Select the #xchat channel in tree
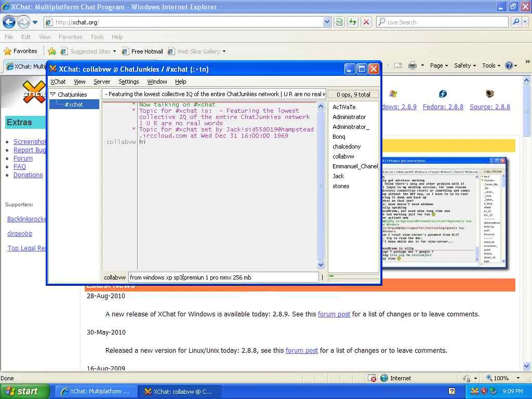The image size is (532, 399). tap(74, 104)
